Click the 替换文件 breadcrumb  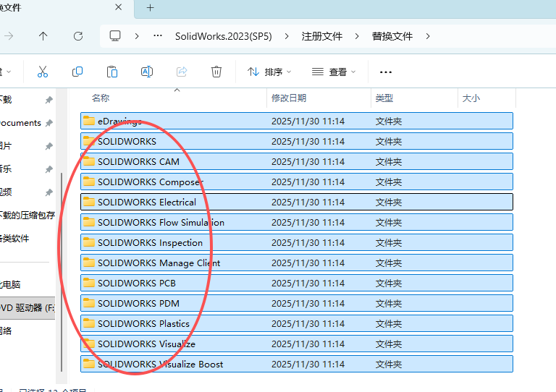(x=392, y=36)
